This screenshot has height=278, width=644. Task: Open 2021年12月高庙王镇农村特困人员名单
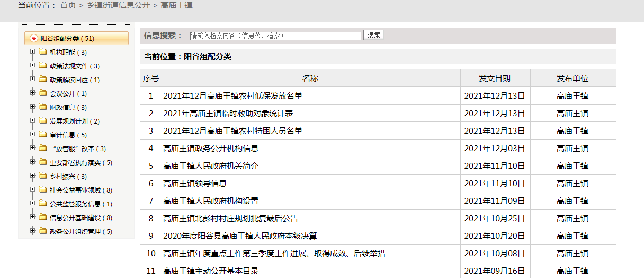point(232,131)
